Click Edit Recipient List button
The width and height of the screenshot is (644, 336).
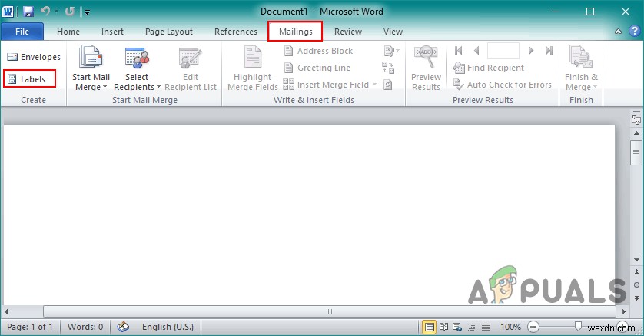tap(190, 69)
